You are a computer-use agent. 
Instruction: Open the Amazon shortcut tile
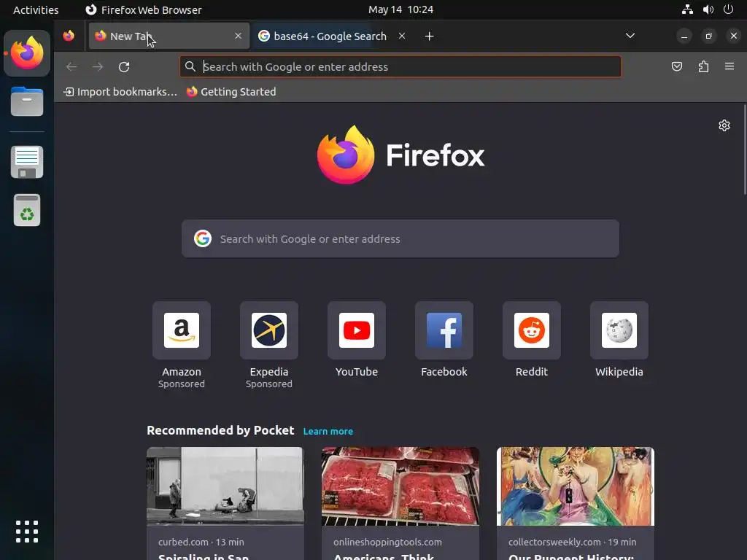coord(182,330)
